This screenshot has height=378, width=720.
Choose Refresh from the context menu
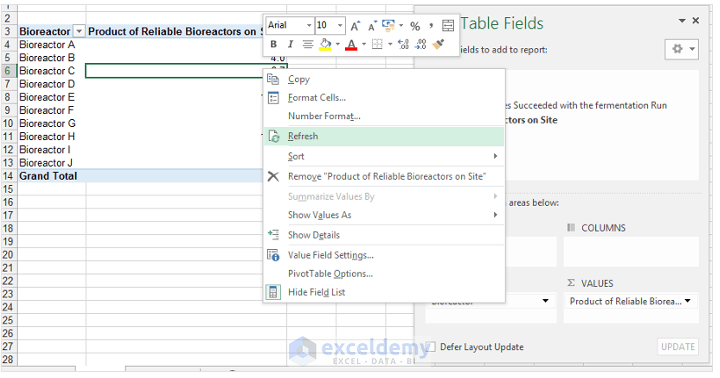click(384, 136)
